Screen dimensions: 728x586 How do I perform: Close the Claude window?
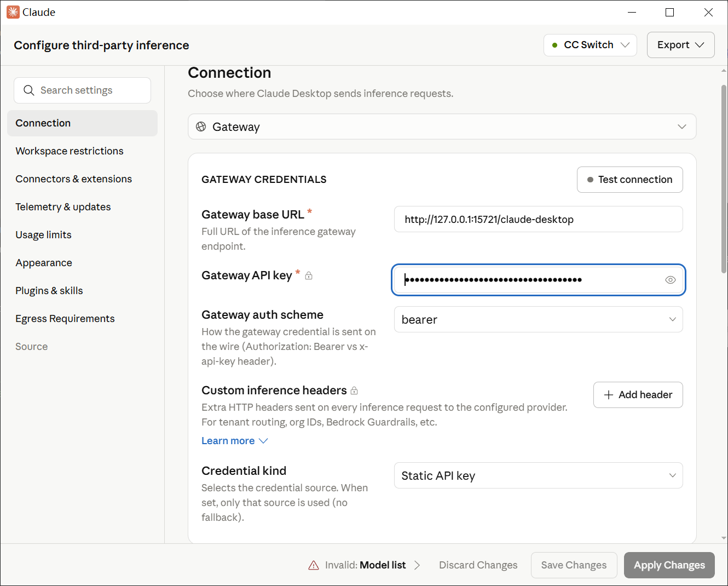click(x=708, y=12)
